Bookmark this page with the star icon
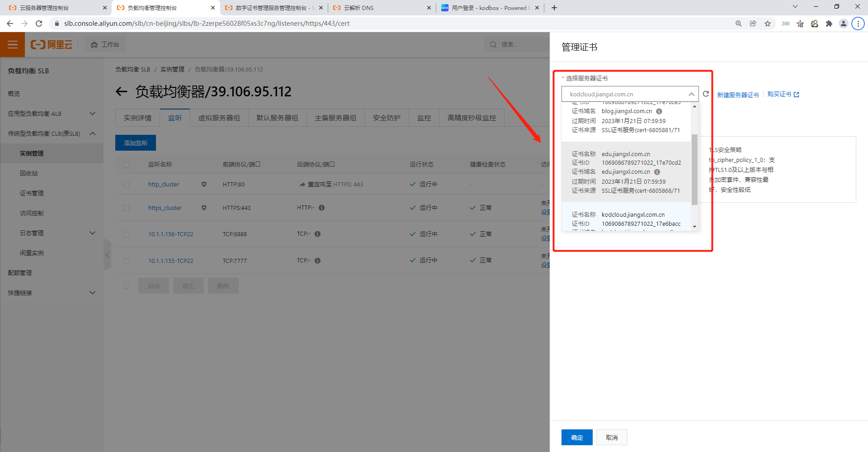 [x=768, y=24]
